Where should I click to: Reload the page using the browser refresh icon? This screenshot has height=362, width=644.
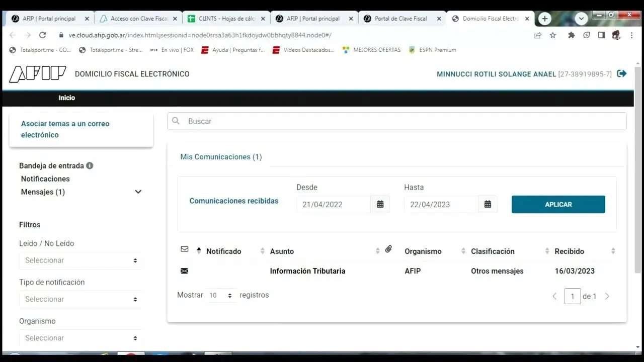pyautogui.click(x=42, y=35)
